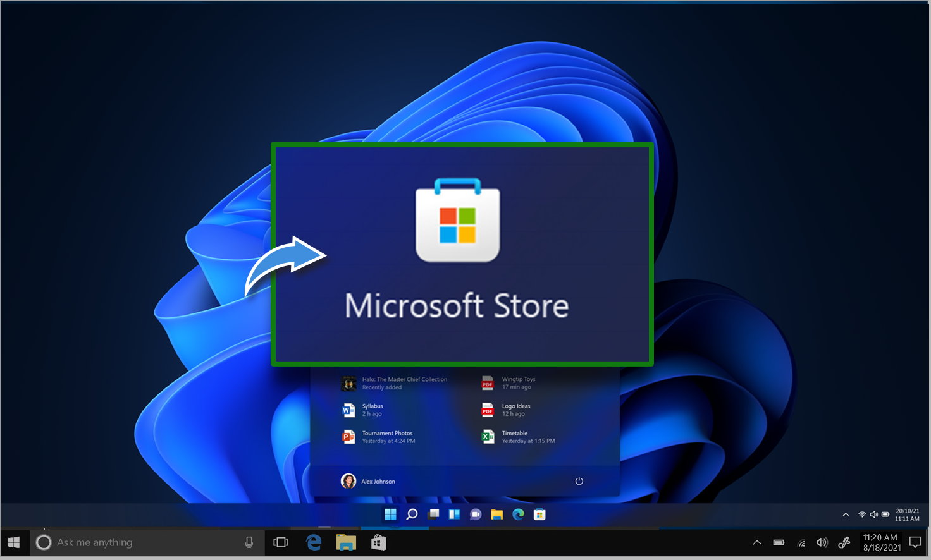Click the speaker icon in the Windows 11 tray

point(874,514)
